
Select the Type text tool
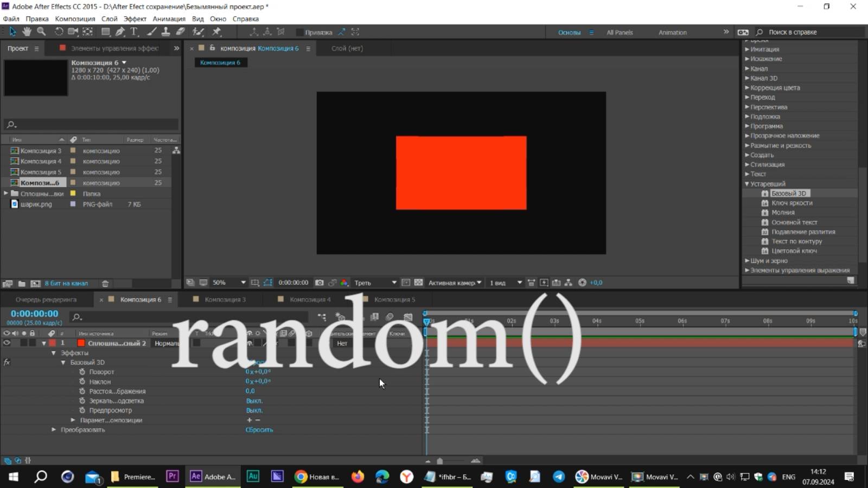pyautogui.click(x=134, y=32)
